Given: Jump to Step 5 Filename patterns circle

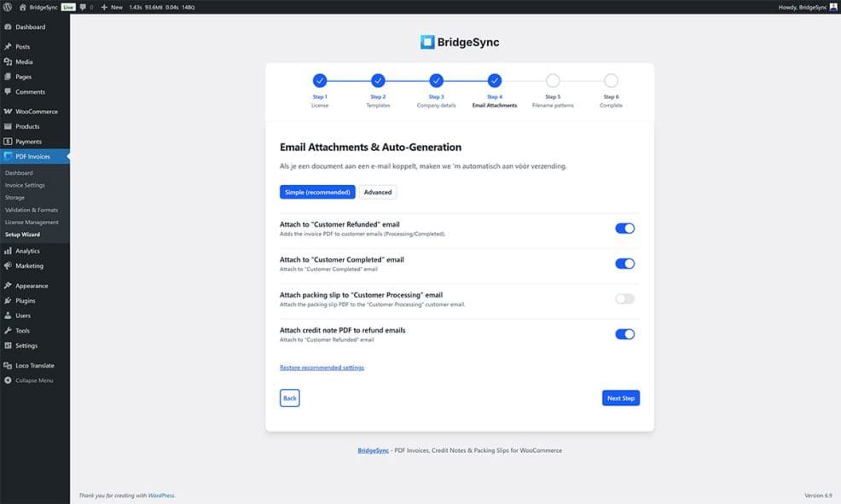Looking at the screenshot, I should pos(553,79).
